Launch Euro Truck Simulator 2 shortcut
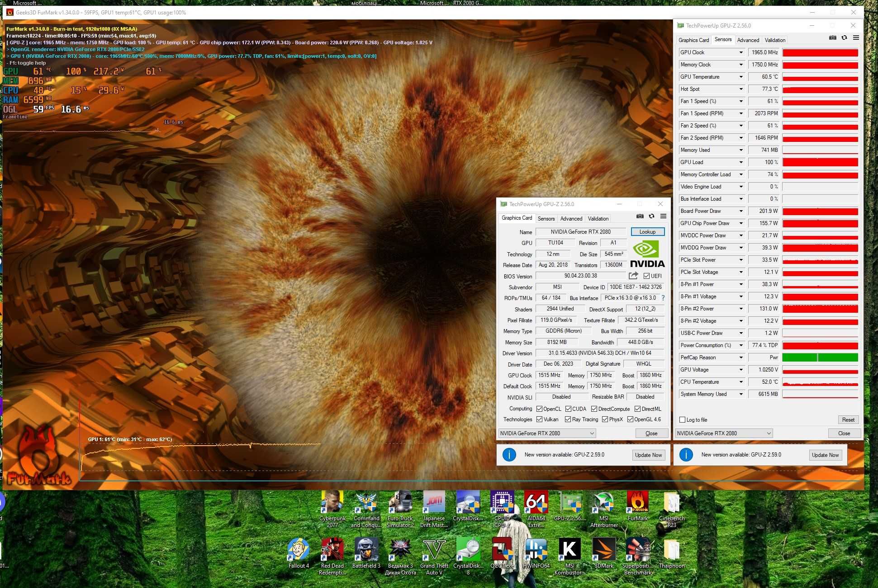This screenshot has height=588, width=878. click(x=400, y=509)
